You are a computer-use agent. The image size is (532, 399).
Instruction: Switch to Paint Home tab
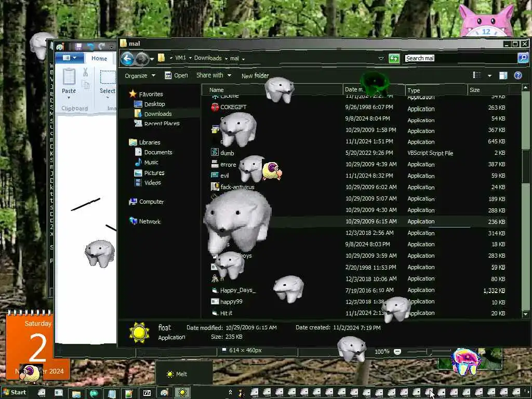[x=99, y=58]
